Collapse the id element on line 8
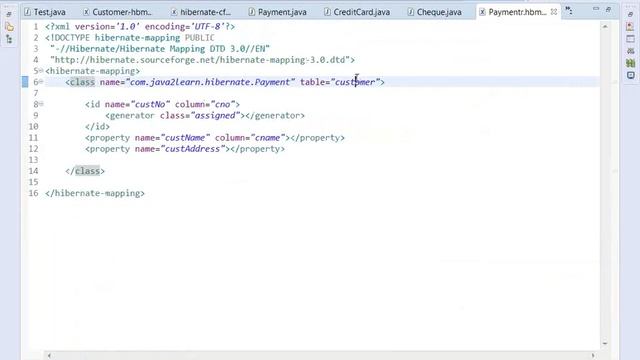Screen dimensions: 640x360 pyautogui.click(x=41, y=104)
